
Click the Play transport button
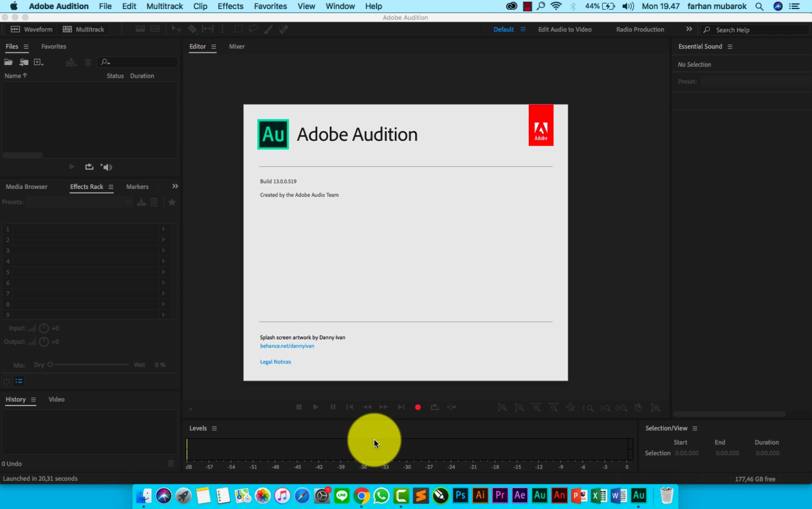[x=316, y=407]
